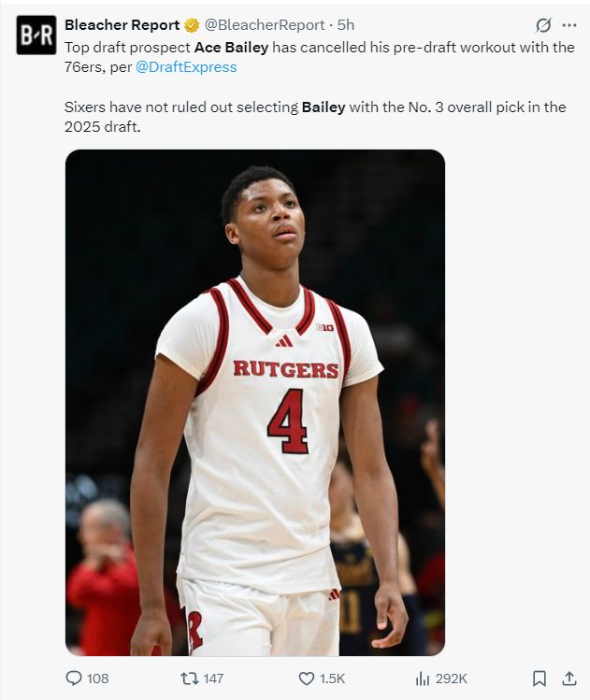Click the tweet text about Ace Bailey
The image size is (590, 700).
click(320, 87)
